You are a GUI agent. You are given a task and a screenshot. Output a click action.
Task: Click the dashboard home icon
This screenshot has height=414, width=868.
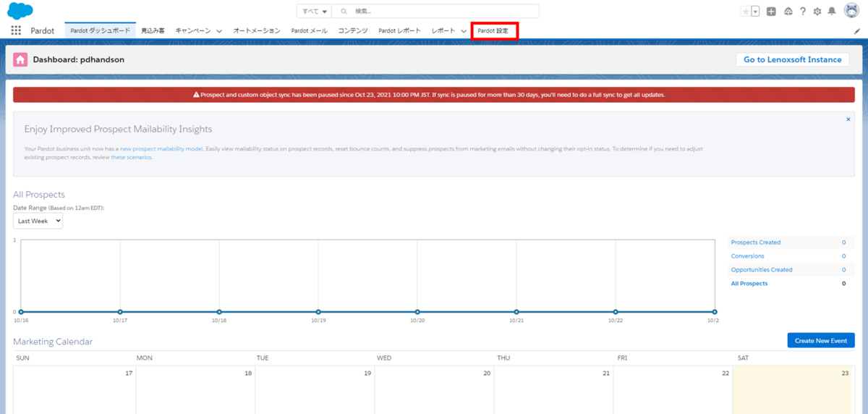[20, 59]
